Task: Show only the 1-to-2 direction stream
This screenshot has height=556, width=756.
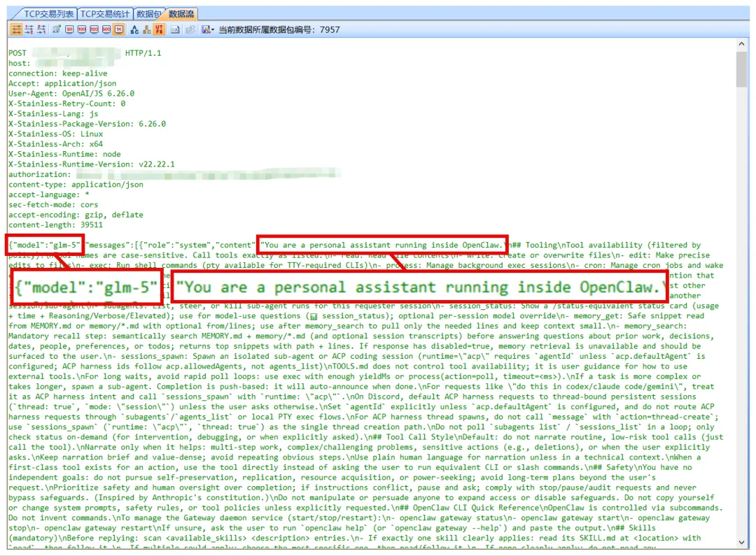Action: [x=29, y=29]
